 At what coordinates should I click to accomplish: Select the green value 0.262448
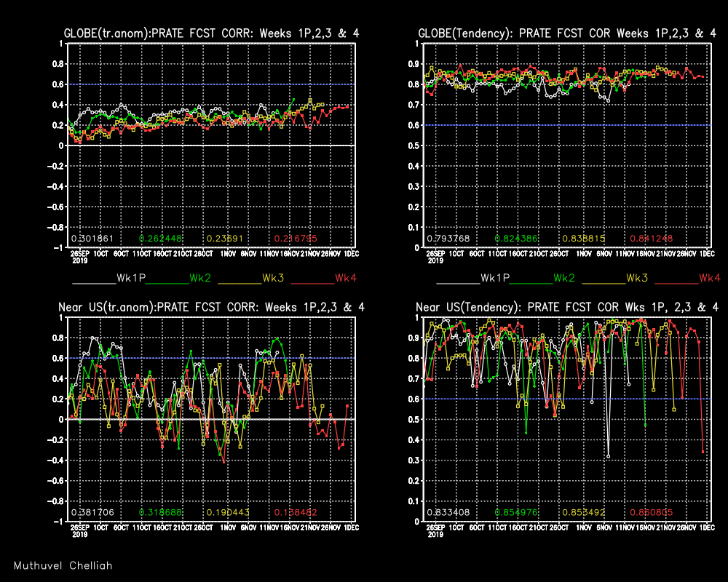(161, 239)
